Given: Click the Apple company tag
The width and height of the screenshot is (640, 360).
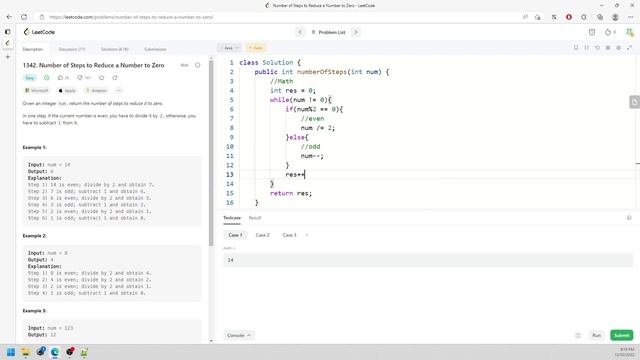Looking at the screenshot, I should [x=67, y=91].
